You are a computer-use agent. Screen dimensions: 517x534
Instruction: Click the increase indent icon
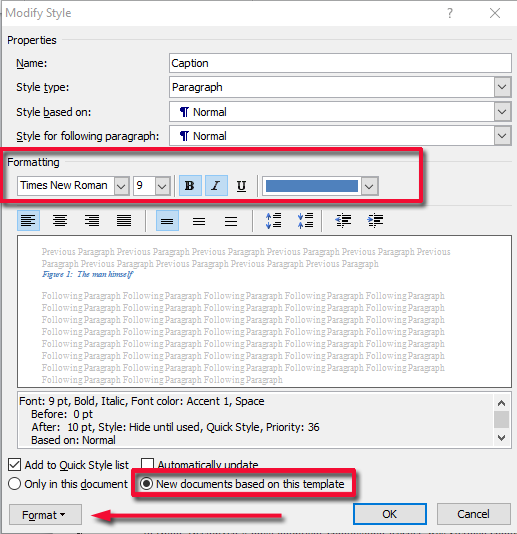point(375,220)
